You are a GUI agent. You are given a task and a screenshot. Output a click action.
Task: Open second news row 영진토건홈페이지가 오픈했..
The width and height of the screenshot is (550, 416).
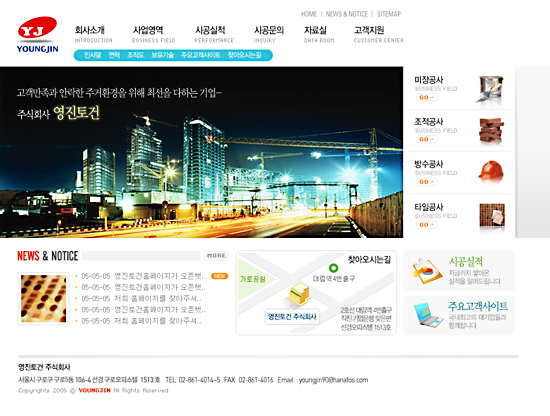(143, 287)
